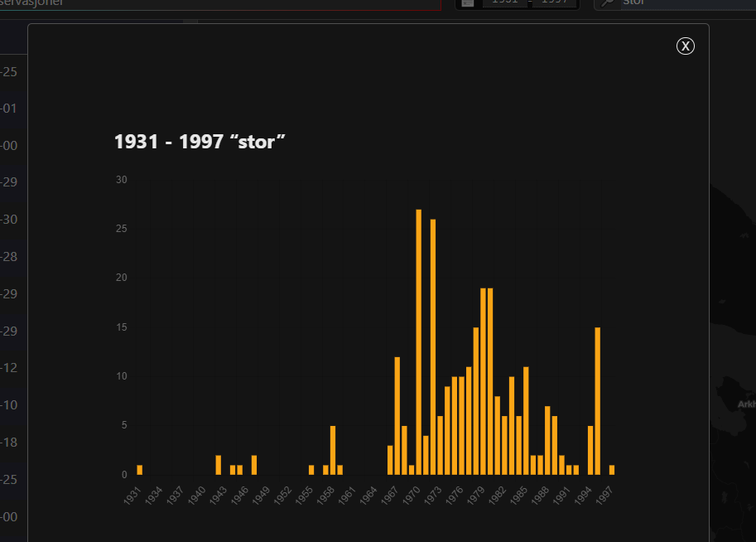756x542 pixels.
Task: Select the 1972 bar reaching 26
Action: [433, 347]
